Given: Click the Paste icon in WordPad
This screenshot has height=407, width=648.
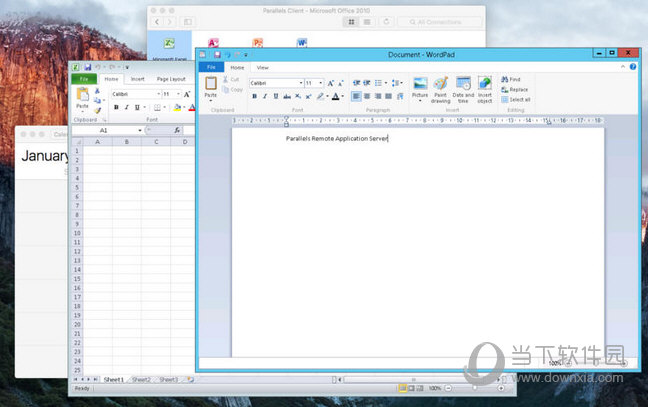Looking at the screenshot, I should 211,83.
